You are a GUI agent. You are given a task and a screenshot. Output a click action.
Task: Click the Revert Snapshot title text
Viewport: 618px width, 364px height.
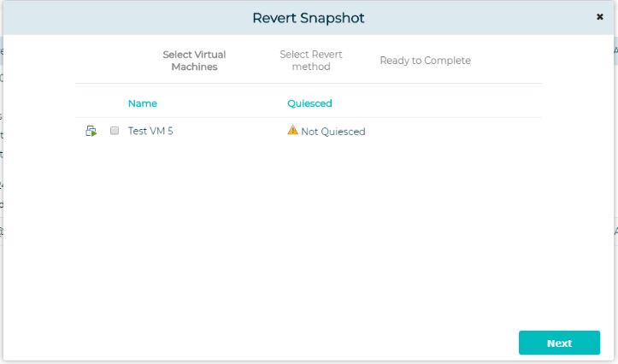(x=309, y=18)
